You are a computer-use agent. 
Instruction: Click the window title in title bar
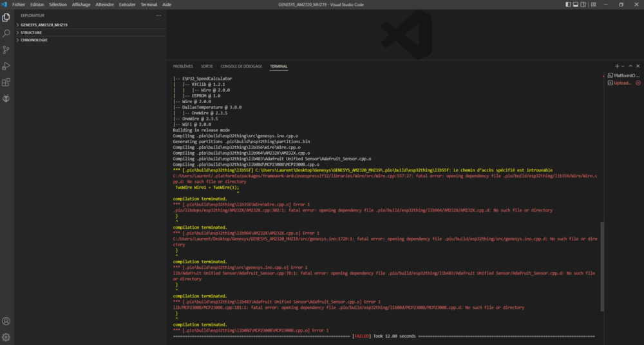click(321, 5)
